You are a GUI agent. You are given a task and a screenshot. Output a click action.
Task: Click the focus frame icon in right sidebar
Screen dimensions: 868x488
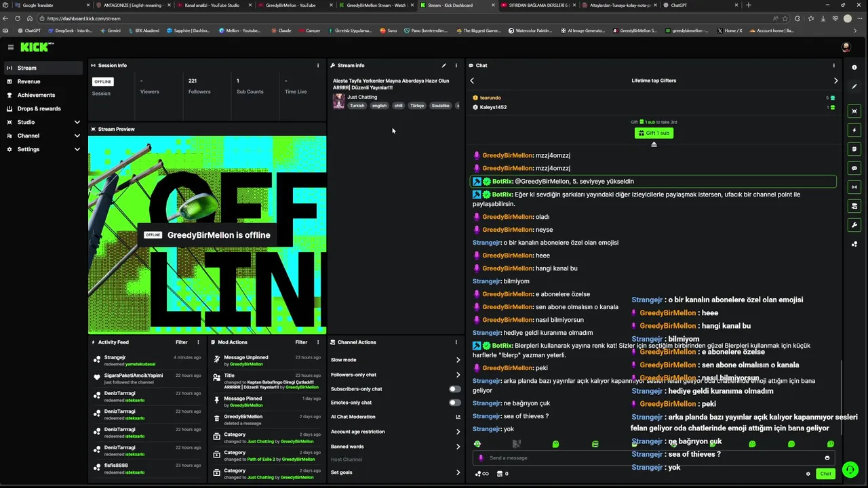click(854, 111)
